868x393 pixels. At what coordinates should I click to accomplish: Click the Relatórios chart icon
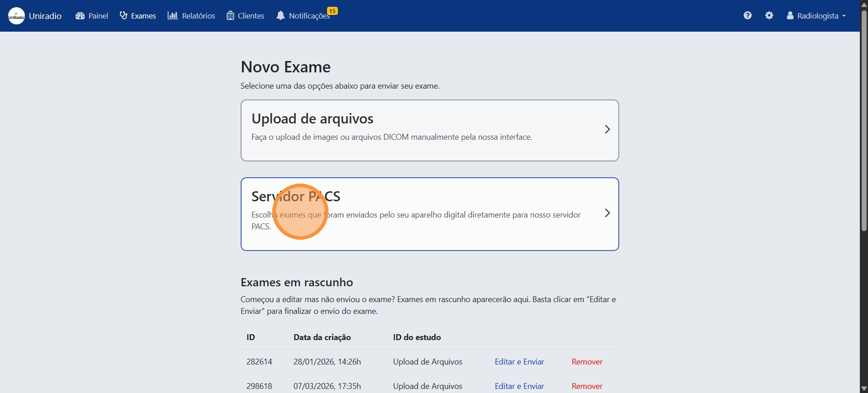tap(172, 16)
